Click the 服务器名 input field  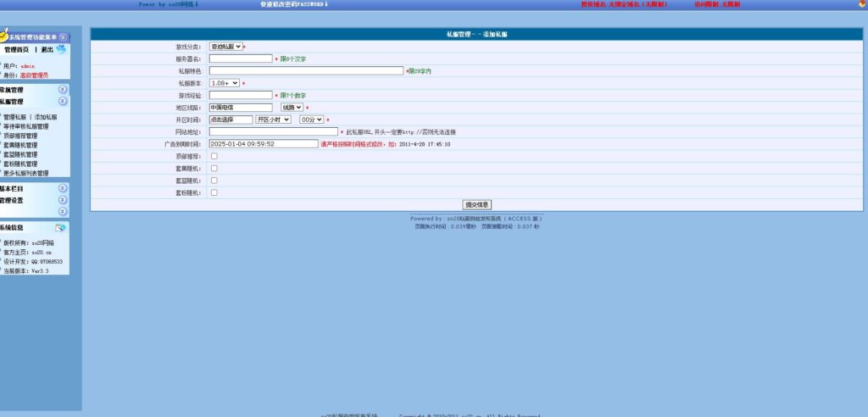241,59
